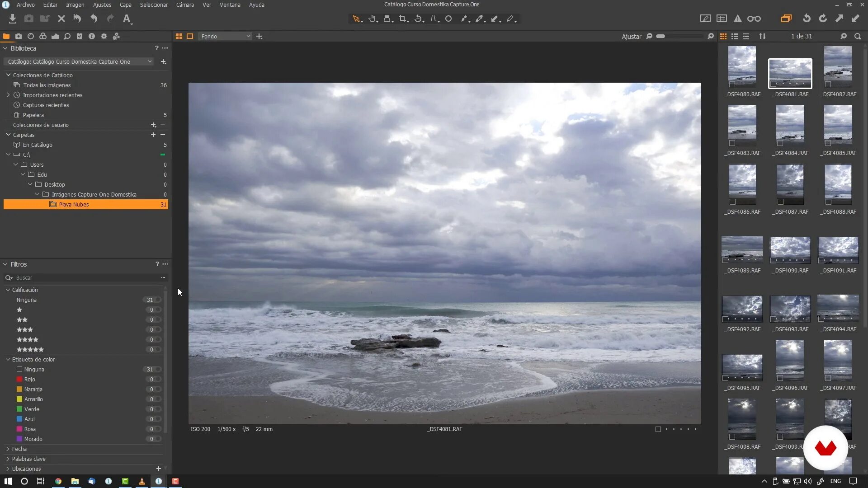Open the Fondo background dropdown
This screenshot has width=868, height=488.
pyautogui.click(x=225, y=36)
